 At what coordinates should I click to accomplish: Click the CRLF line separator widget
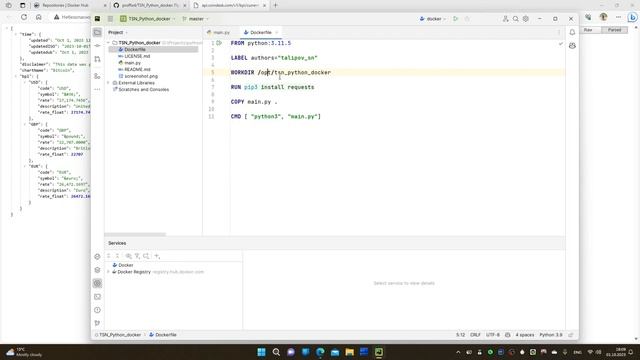tap(475, 335)
